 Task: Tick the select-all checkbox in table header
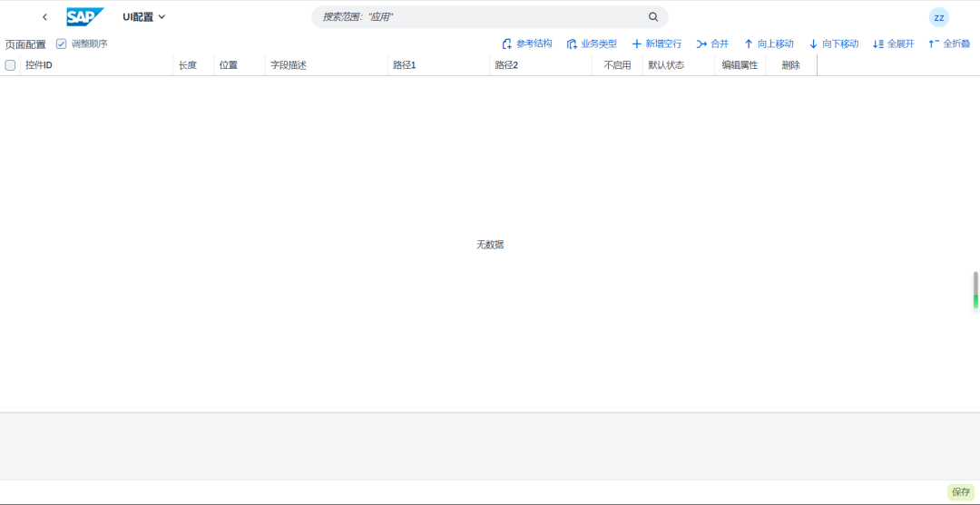(10, 65)
